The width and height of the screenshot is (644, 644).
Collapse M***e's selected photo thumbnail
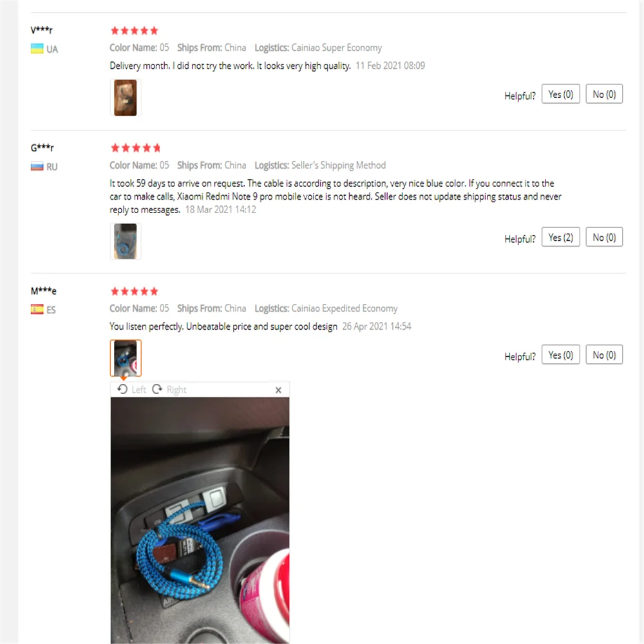pyautogui.click(x=126, y=357)
